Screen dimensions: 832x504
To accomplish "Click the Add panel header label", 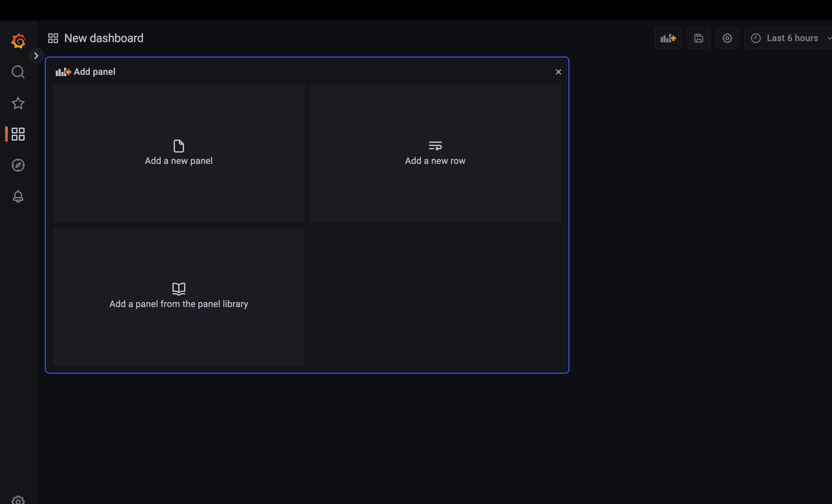I will (x=94, y=72).
